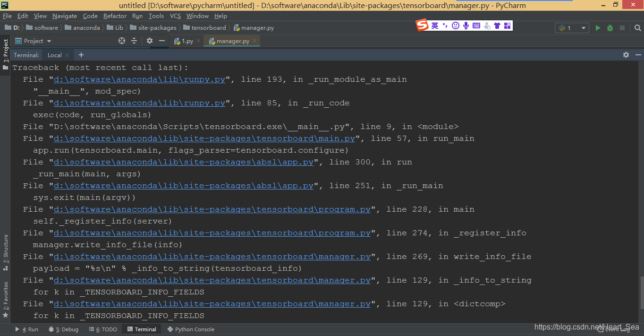Start debugging with the green bug icon

[x=610, y=28]
